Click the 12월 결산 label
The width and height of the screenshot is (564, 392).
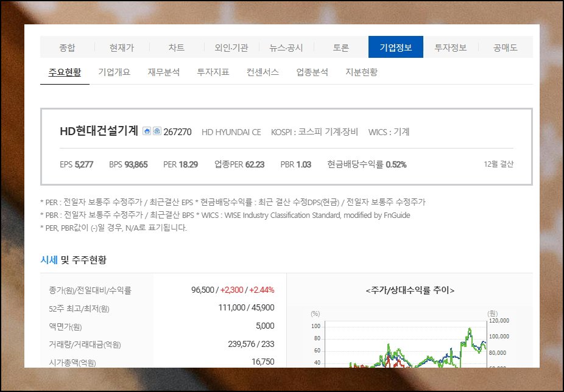pyautogui.click(x=499, y=164)
